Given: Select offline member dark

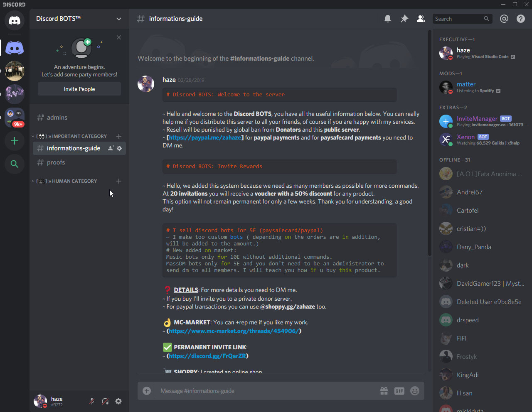Looking at the screenshot, I should [482, 265].
